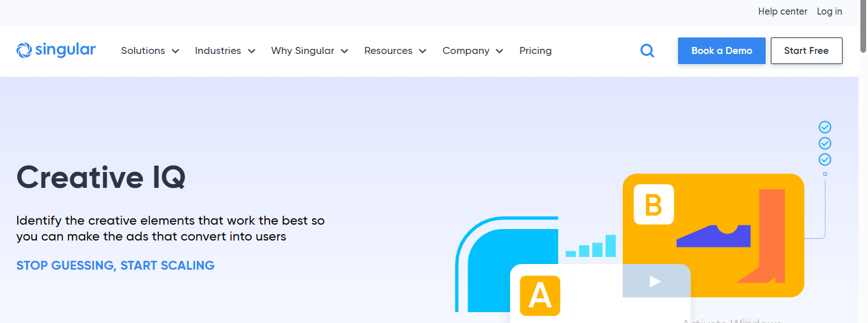Click the top circled checkmark
This screenshot has width=868, height=323.
tap(825, 127)
